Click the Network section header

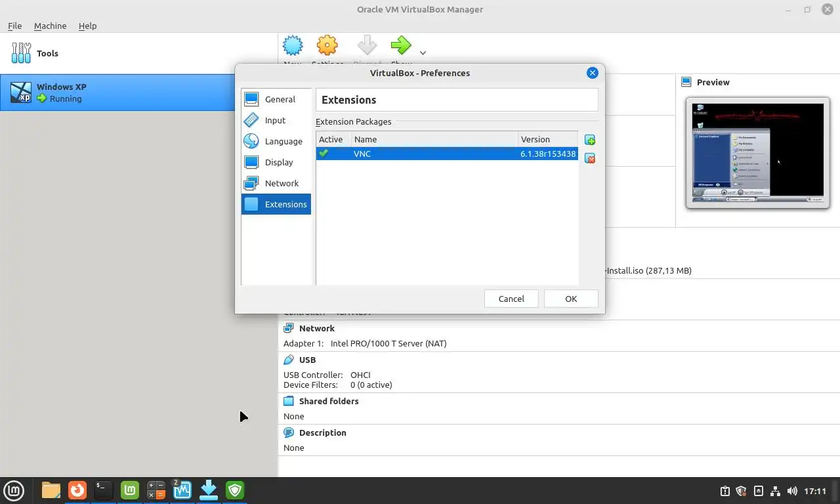(x=316, y=328)
